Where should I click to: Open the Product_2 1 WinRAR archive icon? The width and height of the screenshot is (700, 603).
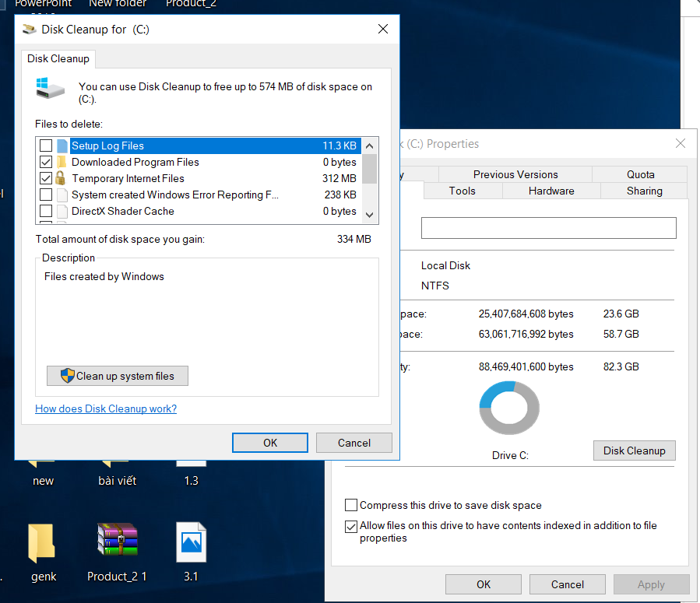point(117,542)
